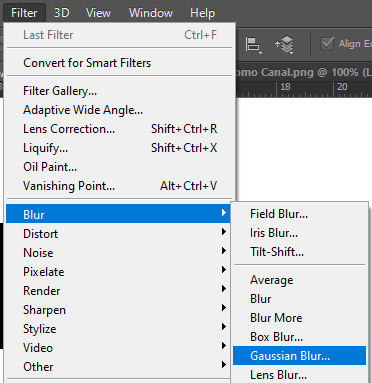The height and width of the screenshot is (383, 372).
Task: Open the 3D menu
Action: click(x=62, y=13)
